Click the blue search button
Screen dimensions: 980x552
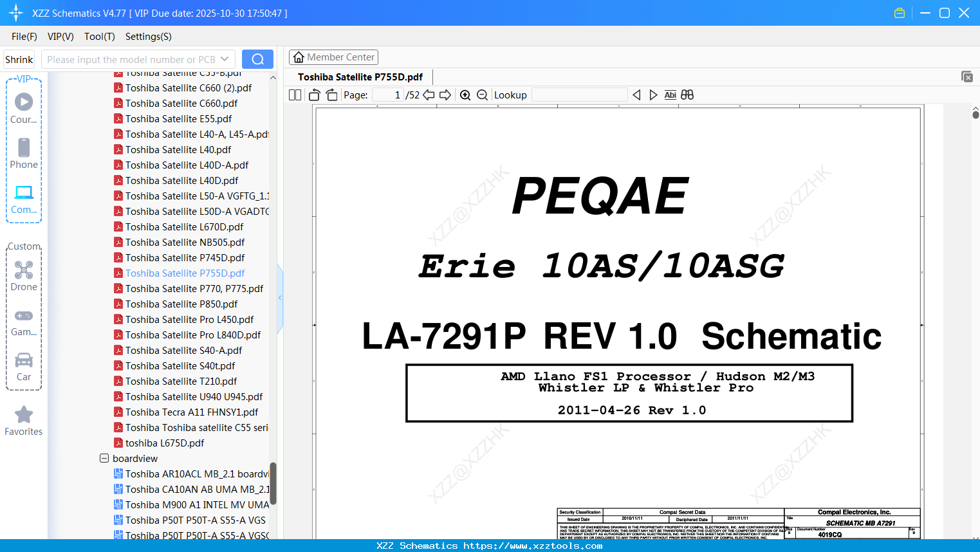point(257,59)
